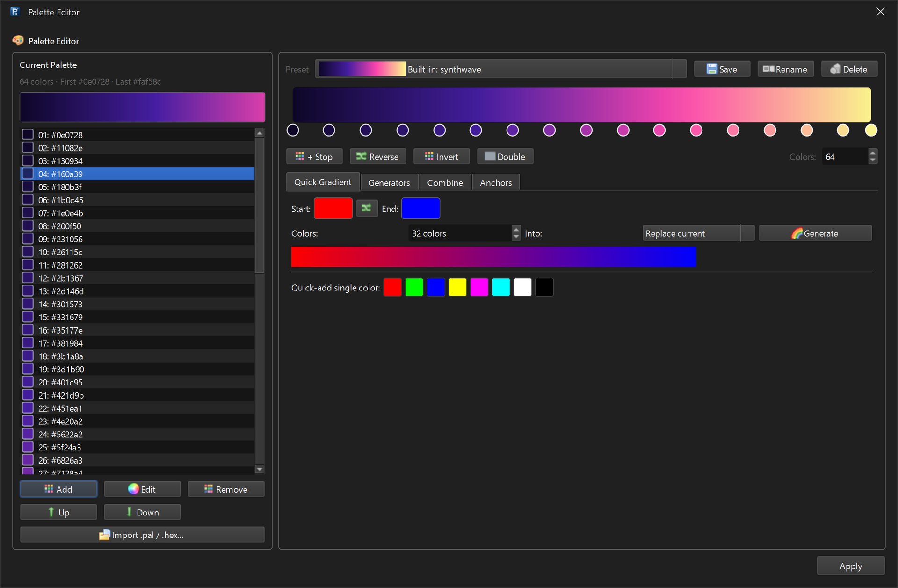Open the Generators tab

[x=389, y=182]
